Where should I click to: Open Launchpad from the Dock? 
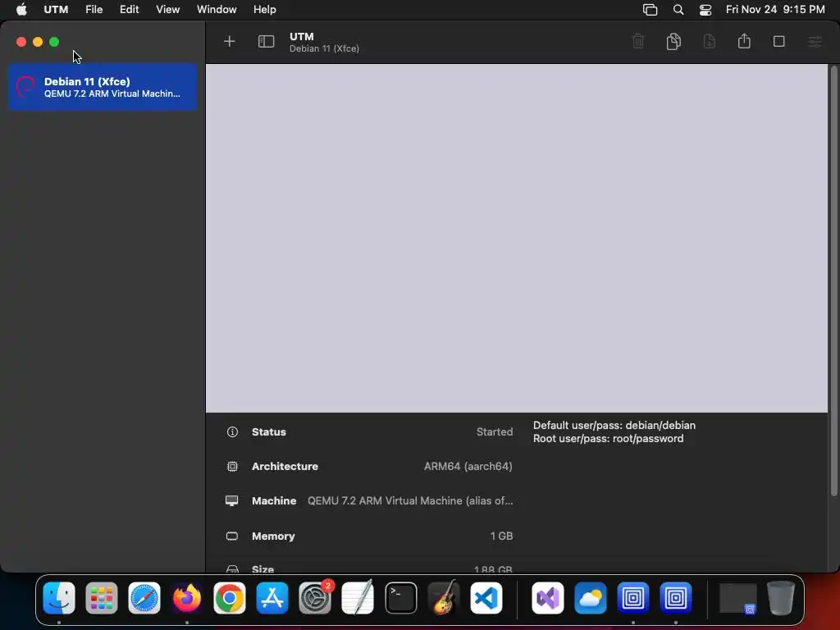pos(101,598)
